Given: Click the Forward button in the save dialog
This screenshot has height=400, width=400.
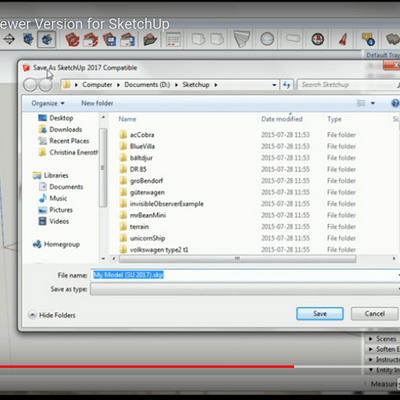Looking at the screenshot, I should click(x=46, y=85).
